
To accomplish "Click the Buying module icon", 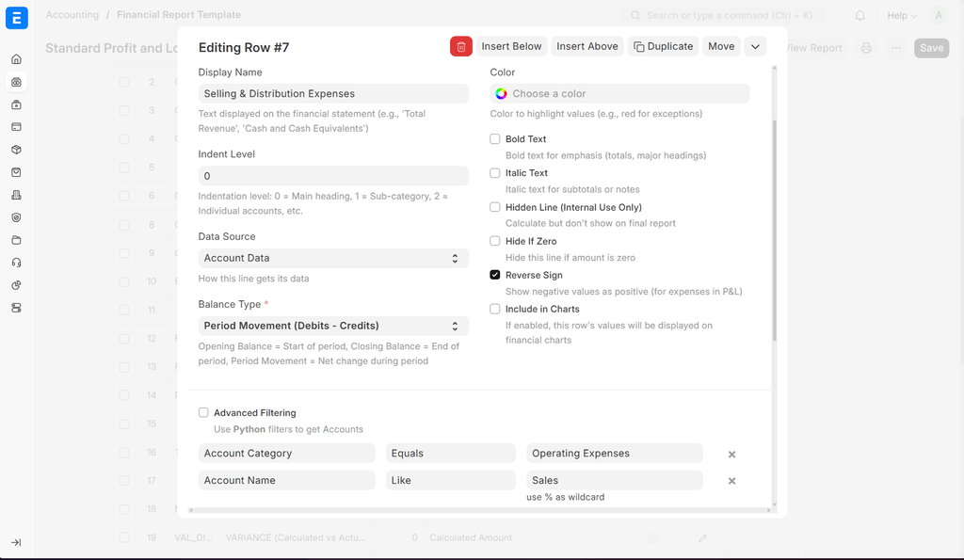I will pos(16,104).
